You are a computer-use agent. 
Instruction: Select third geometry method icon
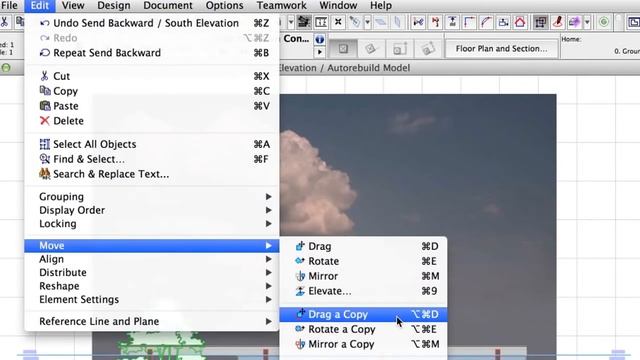pyautogui.click(x=400, y=49)
